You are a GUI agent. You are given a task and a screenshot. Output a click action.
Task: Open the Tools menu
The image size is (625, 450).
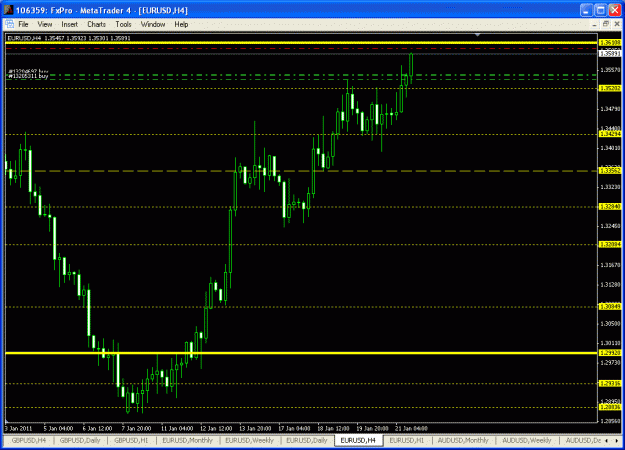pyautogui.click(x=123, y=24)
